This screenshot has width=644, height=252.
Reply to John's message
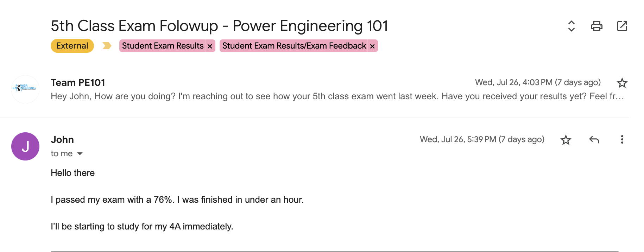pos(594,140)
